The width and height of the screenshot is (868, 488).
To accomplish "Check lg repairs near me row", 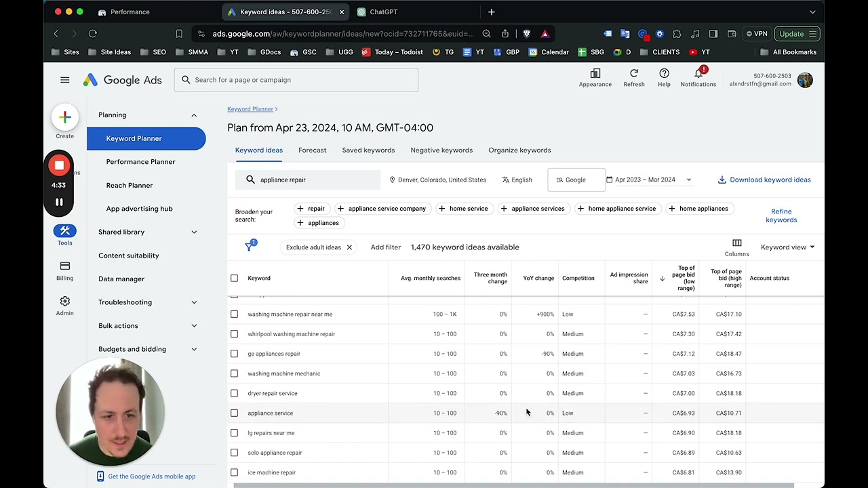I will [x=234, y=432].
